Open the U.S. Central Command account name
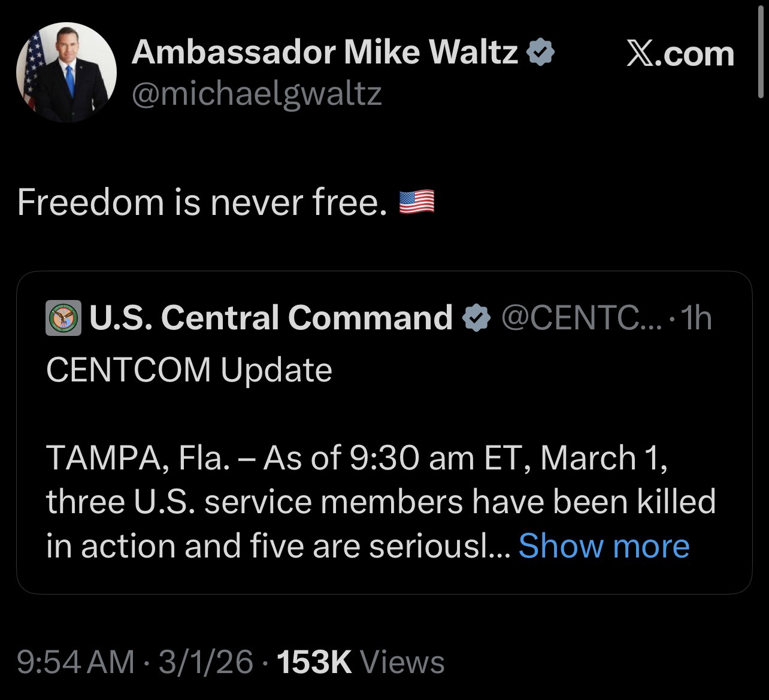The width and height of the screenshot is (769, 700). [x=271, y=317]
